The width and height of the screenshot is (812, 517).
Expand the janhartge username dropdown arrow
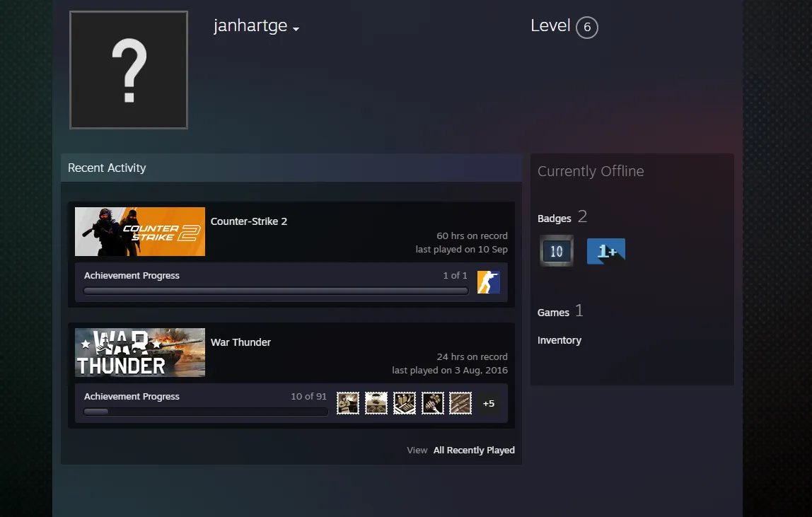(x=296, y=29)
